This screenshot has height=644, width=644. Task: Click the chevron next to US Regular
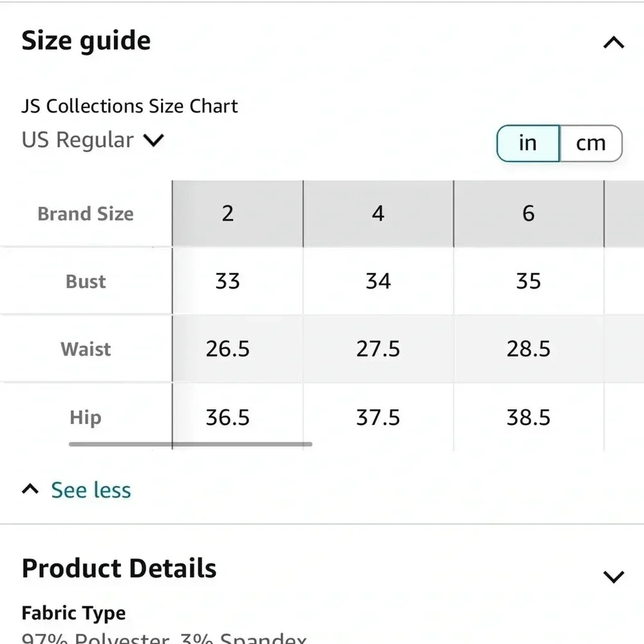(x=154, y=140)
